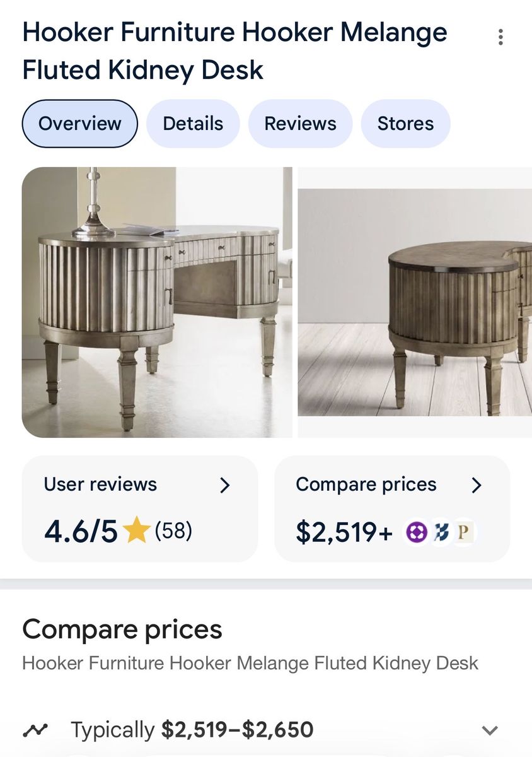The image size is (532, 757).
Task: Click the User reviews arrow icon
Action: click(226, 485)
